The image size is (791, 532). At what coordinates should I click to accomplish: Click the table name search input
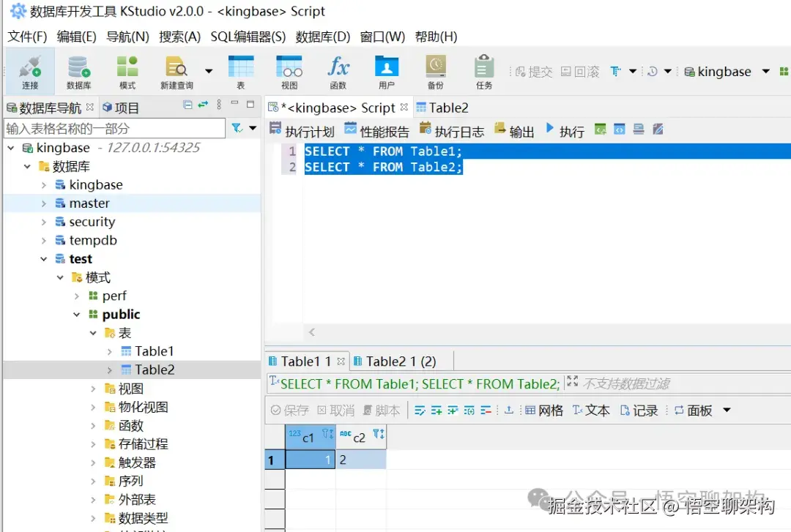(x=114, y=129)
